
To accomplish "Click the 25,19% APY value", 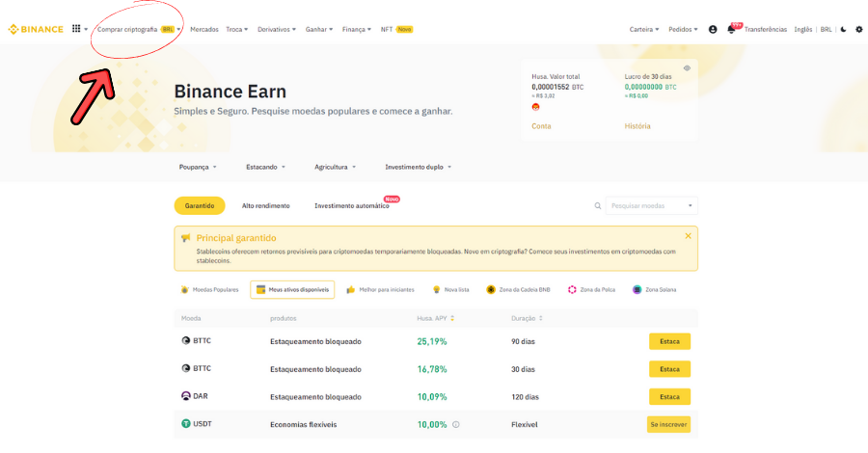I will tap(432, 342).
